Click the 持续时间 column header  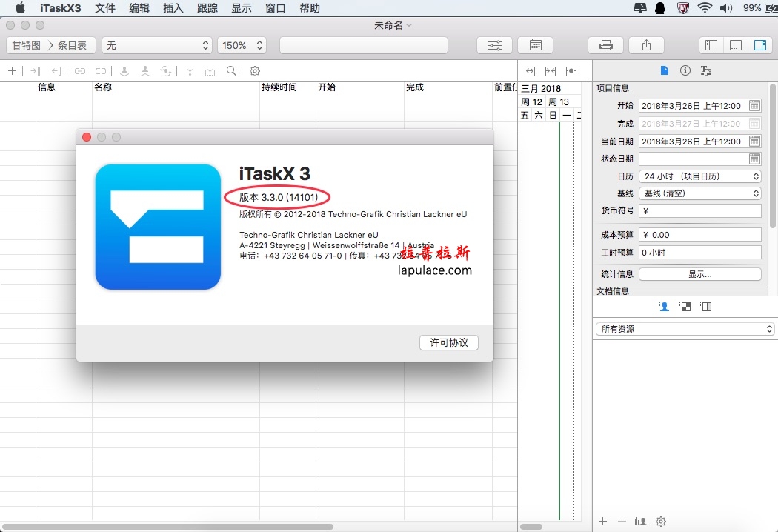pos(279,87)
